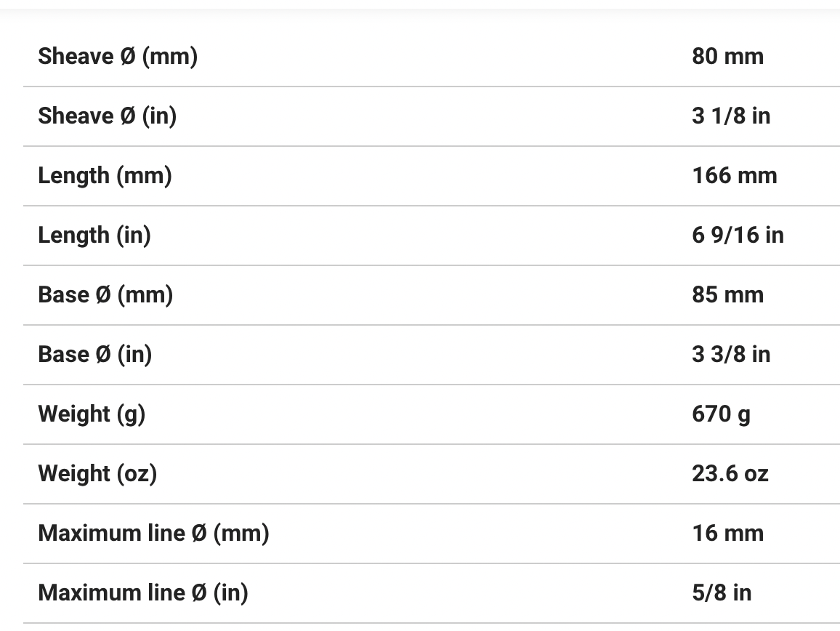The height and width of the screenshot is (631, 840).
Task: Click the "Length (in)" row label
Action: (x=94, y=235)
